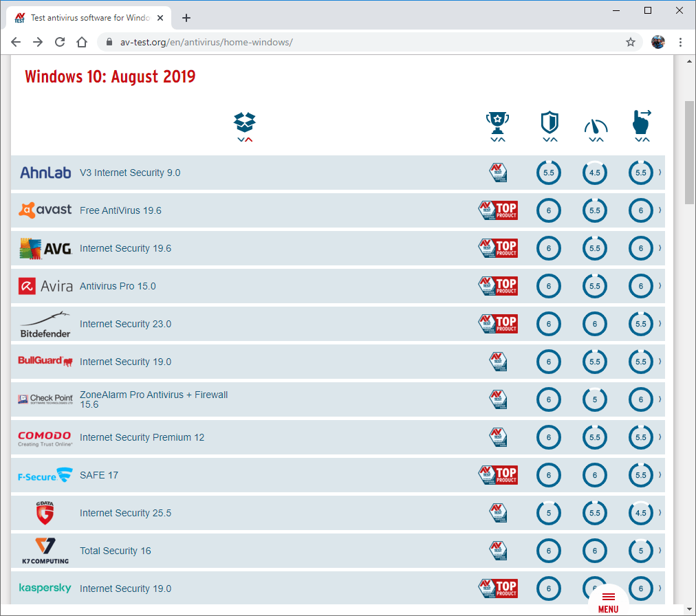
Task: Open ZoneAlarm Pro Antivirus + Firewall details
Action: point(153,399)
